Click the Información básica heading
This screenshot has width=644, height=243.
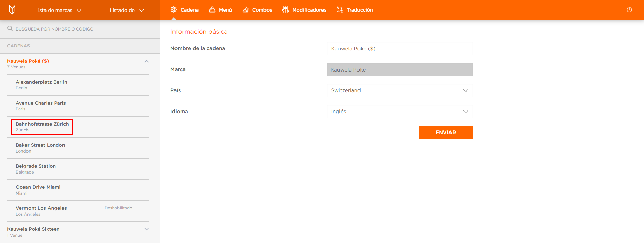tap(199, 32)
